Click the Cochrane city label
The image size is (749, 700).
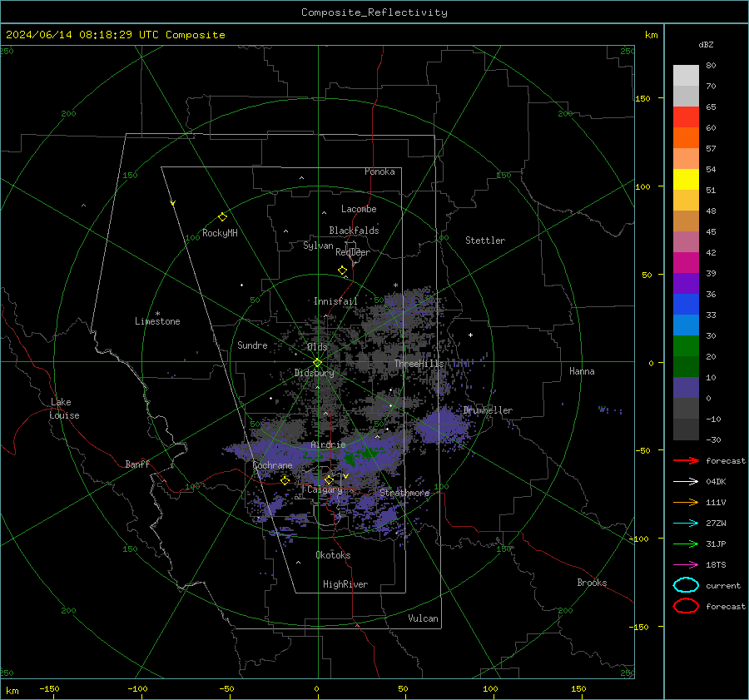pos(272,465)
